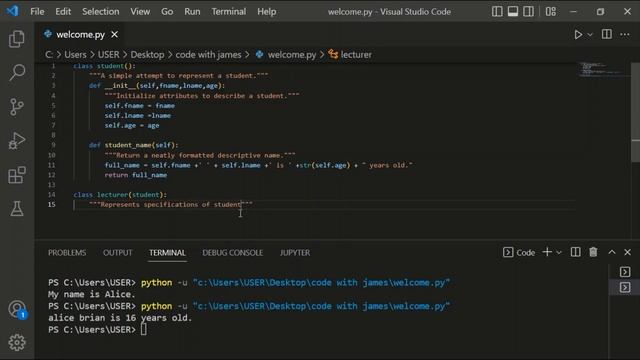640x360 pixels.
Task: Open the Selection menu
Action: [x=100, y=11]
